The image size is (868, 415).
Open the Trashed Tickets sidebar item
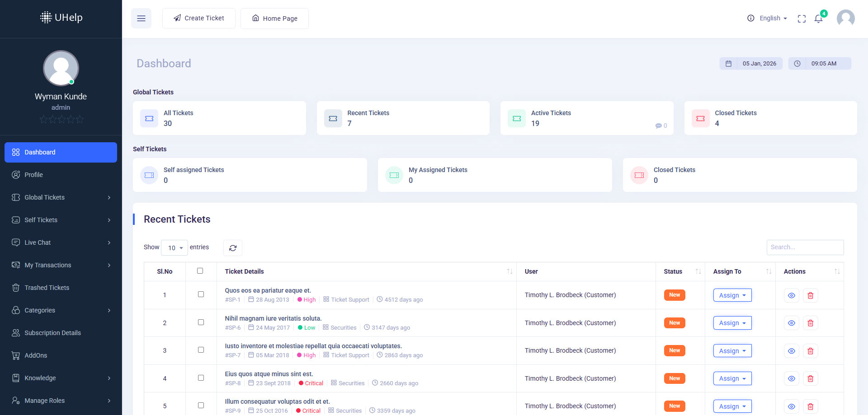47,288
